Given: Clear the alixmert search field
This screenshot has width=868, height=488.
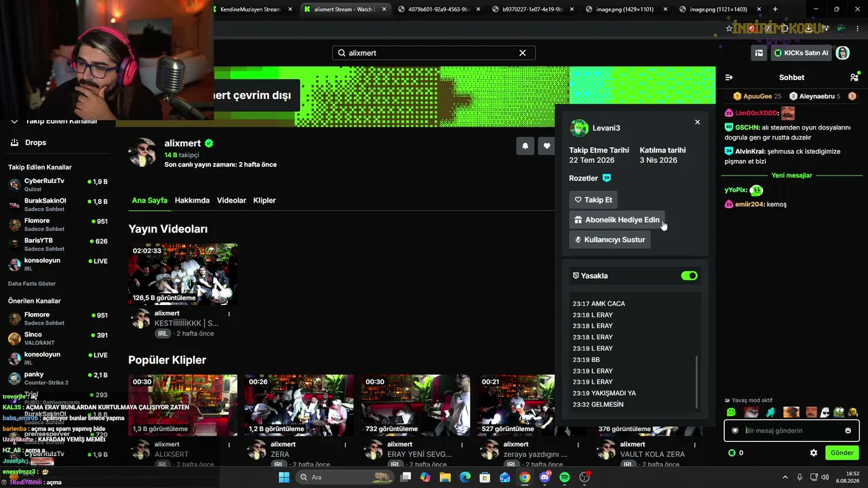Looking at the screenshot, I should pos(522,53).
